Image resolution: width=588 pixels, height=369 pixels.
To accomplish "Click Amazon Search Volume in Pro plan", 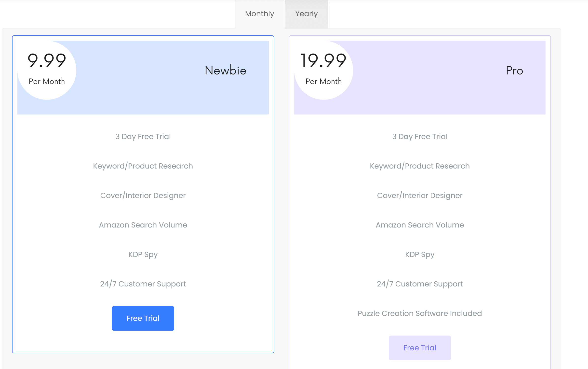I will (420, 225).
